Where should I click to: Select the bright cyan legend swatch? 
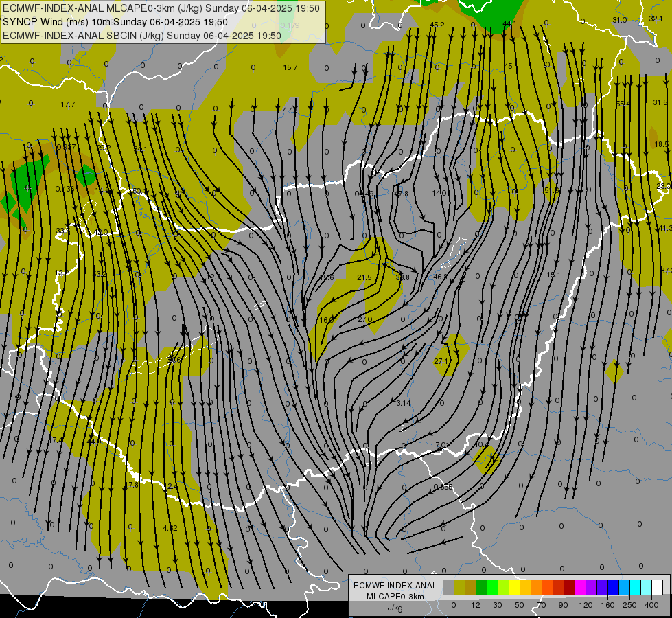[x=635, y=587]
